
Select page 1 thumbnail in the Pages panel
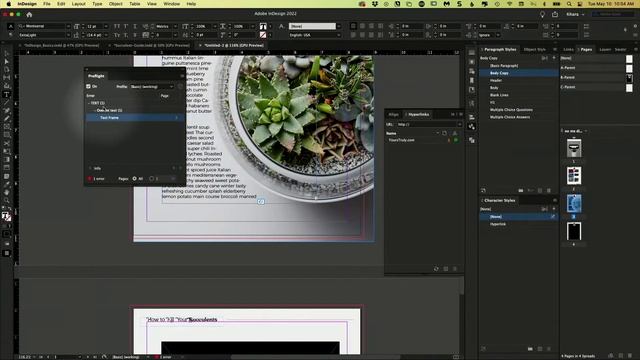tap(574, 148)
